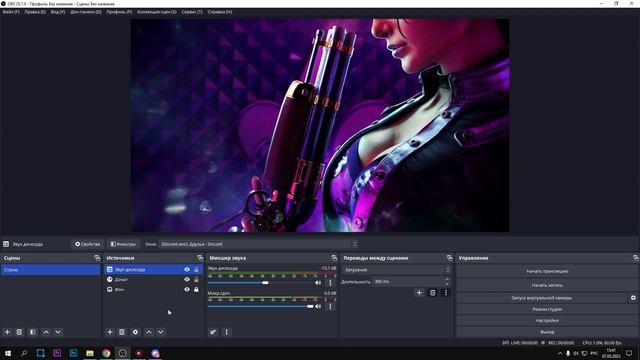This screenshot has width=640, height=360.
Task: Remove transition with trash icon in Переходы panel
Action: point(433,293)
